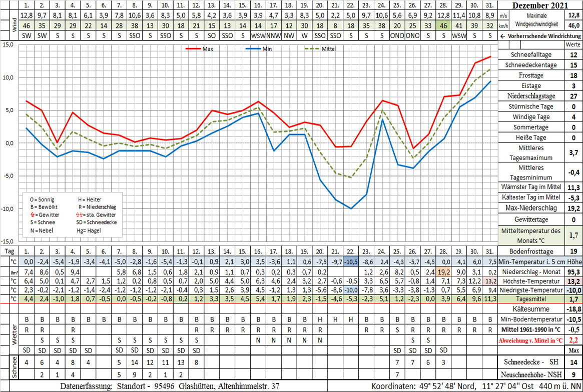
Task: Click the red Max line legend sample
Action: pyautogui.click(x=193, y=49)
